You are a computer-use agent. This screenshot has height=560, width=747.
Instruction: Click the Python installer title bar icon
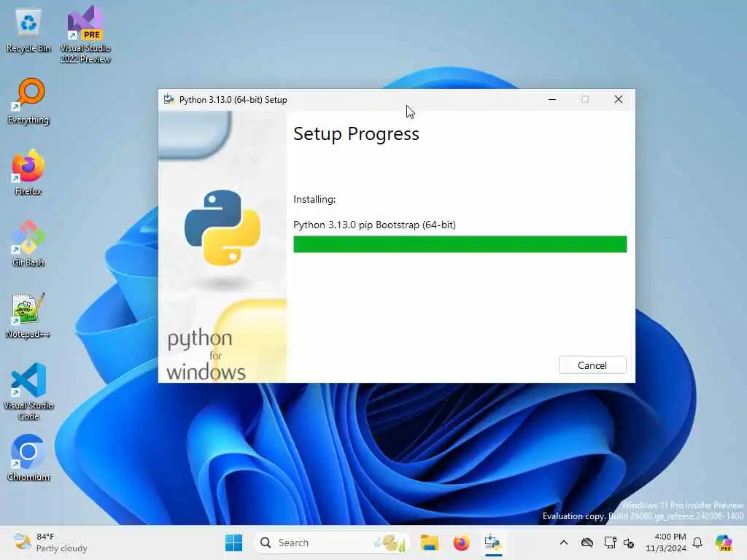169,99
